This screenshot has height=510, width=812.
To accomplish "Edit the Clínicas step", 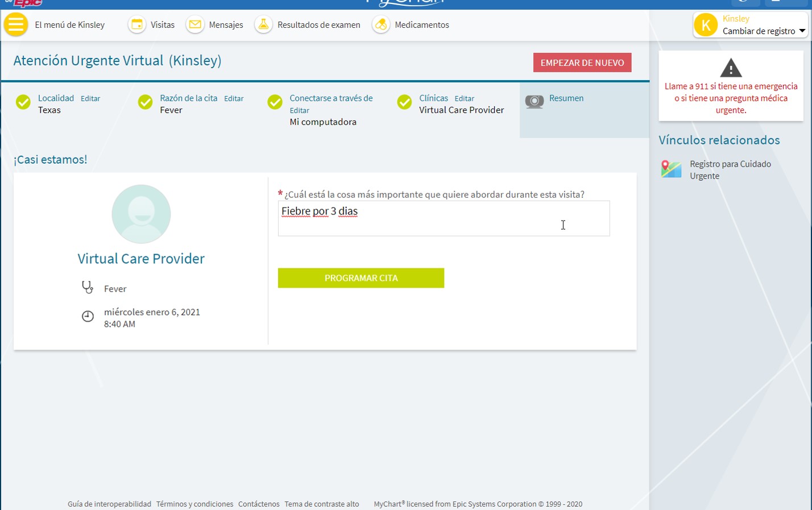I will [464, 99].
